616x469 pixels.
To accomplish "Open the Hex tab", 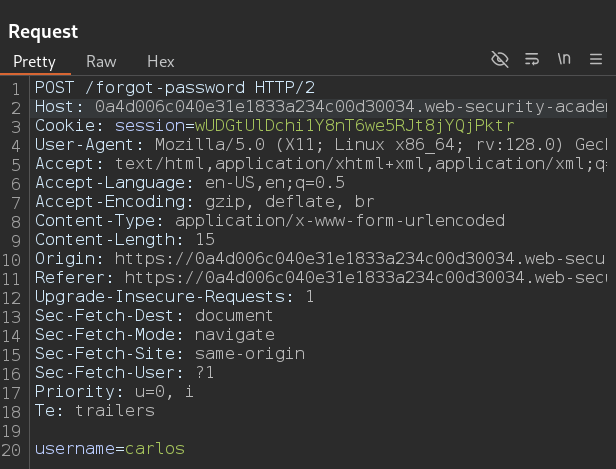I will 160,61.
